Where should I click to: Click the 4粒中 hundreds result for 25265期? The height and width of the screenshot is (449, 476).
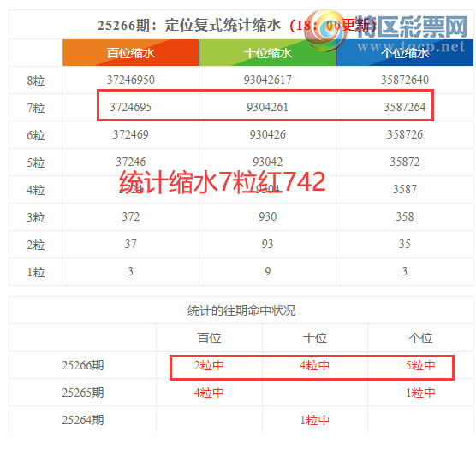coord(209,393)
